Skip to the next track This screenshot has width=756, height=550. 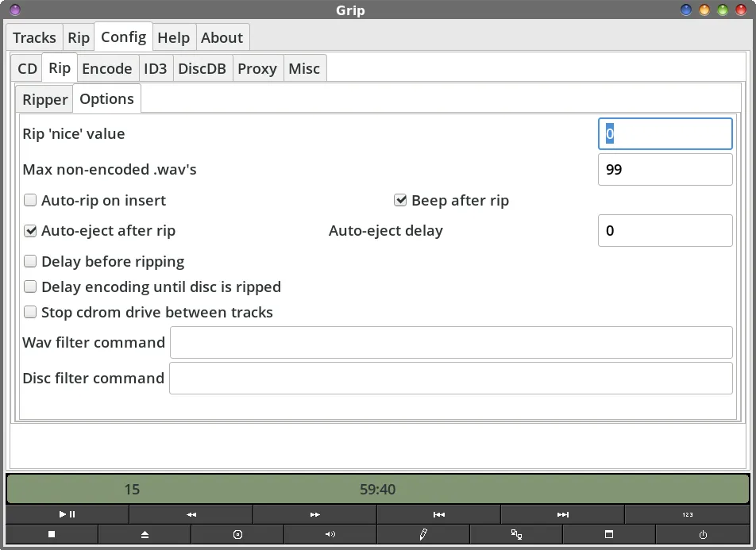click(563, 514)
